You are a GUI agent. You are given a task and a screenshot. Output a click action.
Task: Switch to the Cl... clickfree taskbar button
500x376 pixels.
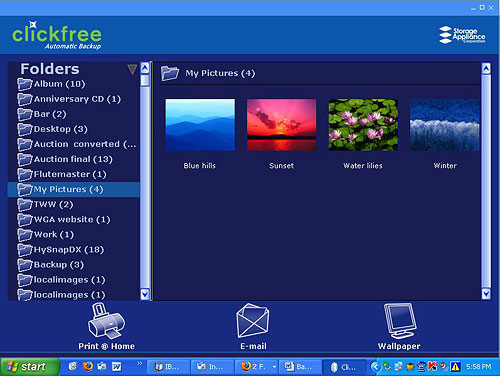[344, 367]
